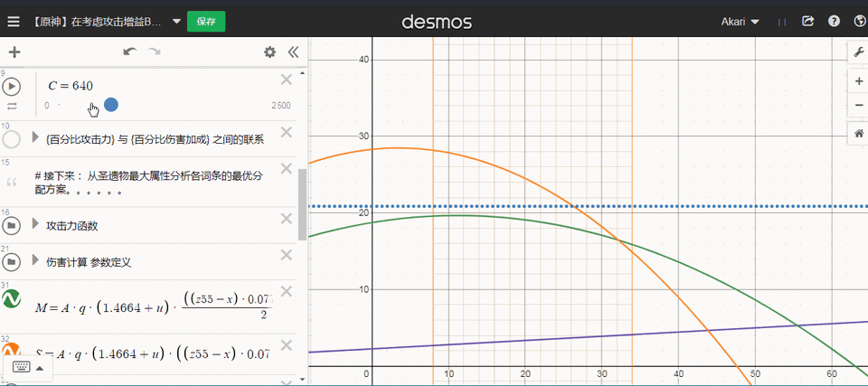
Task: Zoom in with the plus button
Action: tap(859, 80)
